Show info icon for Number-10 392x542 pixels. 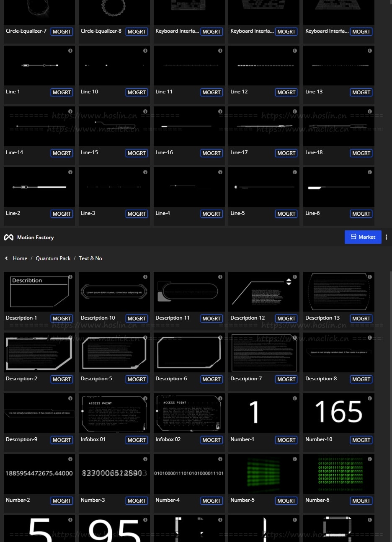point(370,398)
